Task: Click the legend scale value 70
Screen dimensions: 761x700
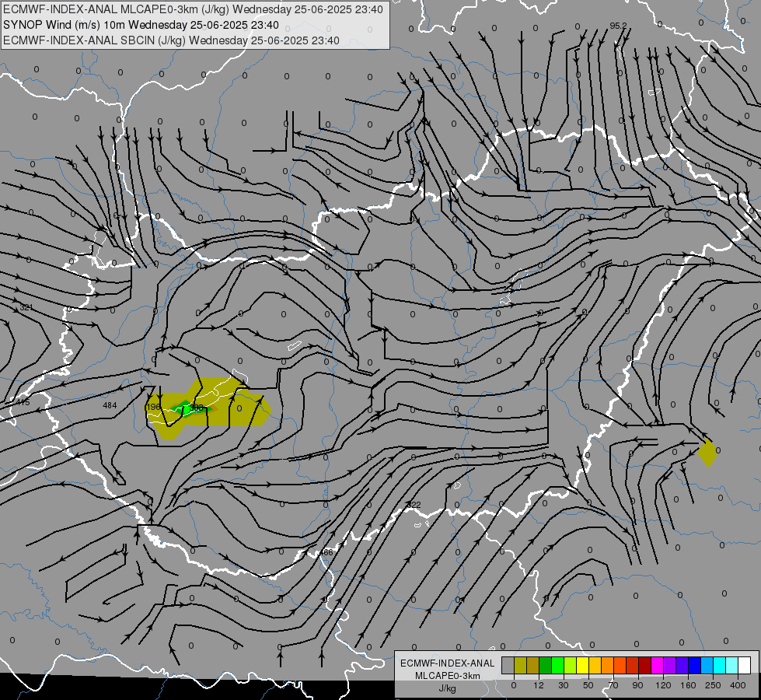Action: (x=613, y=685)
